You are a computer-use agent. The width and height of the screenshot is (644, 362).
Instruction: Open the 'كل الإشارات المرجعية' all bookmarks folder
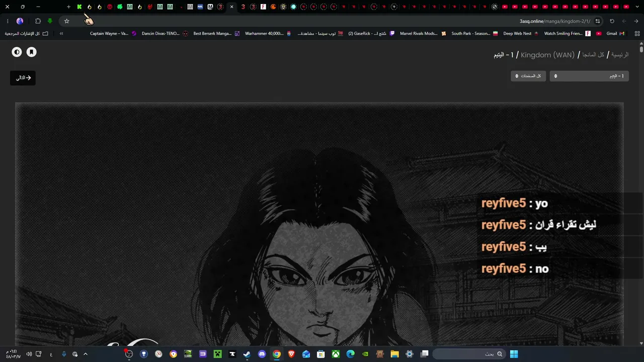click(x=26, y=34)
